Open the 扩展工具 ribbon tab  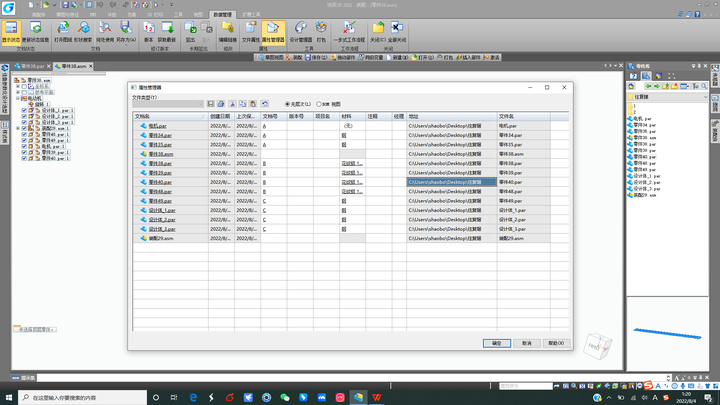[x=251, y=15]
